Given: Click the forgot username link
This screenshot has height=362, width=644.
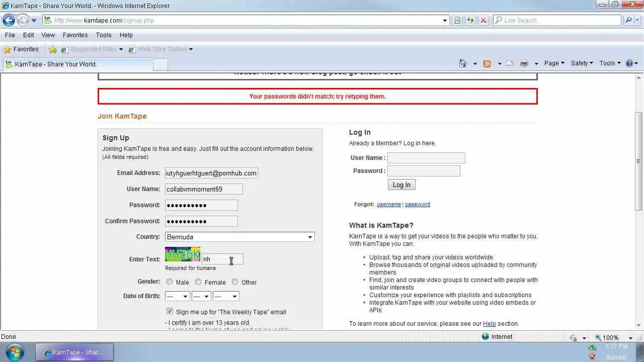Looking at the screenshot, I should tap(389, 204).
